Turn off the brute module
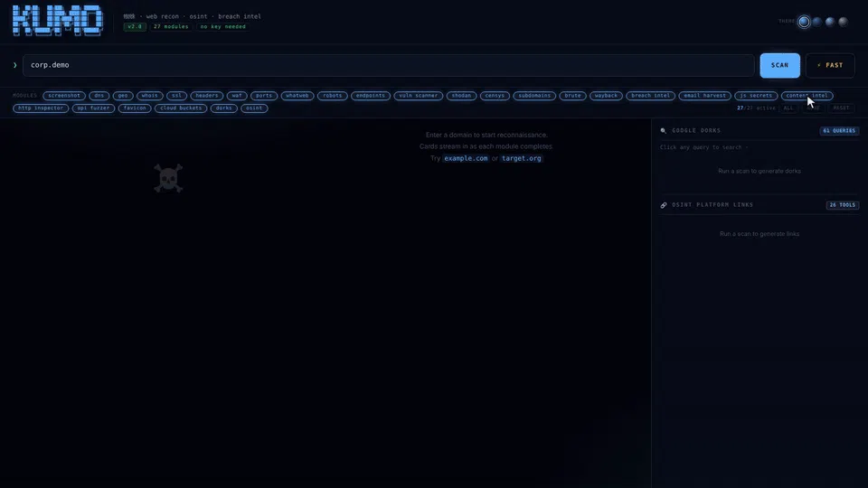Image resolution: width=868 pixels, height=488 pixels. tap(573, 96)
